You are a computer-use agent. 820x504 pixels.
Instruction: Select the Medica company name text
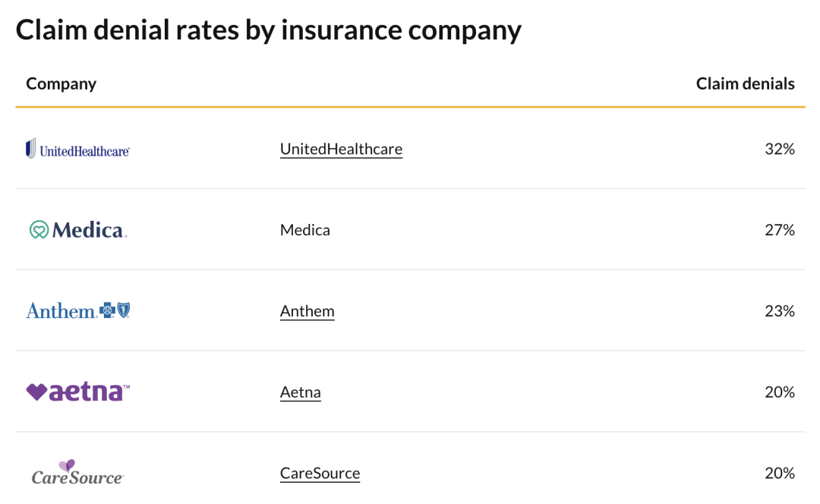coord(304,230)
